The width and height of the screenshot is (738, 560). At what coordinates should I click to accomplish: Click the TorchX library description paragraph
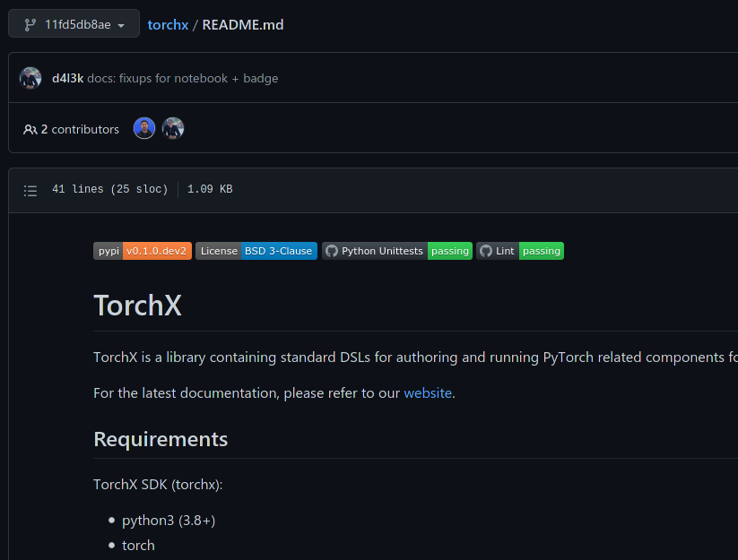[415, 358]
